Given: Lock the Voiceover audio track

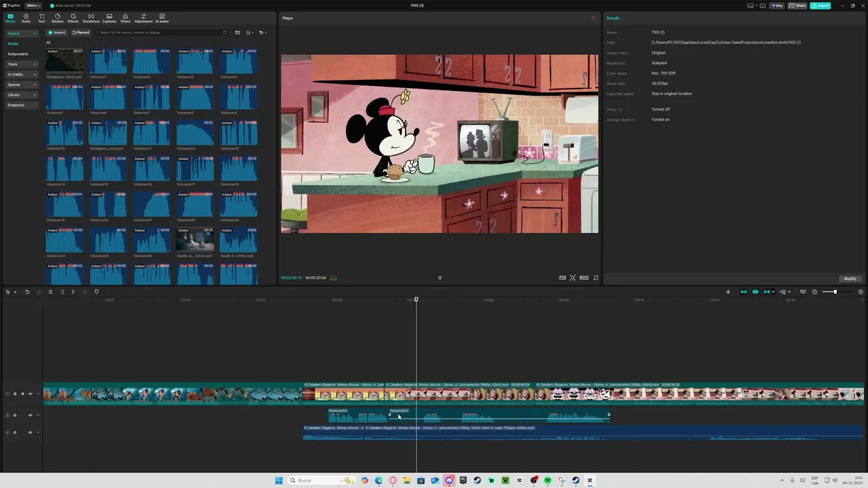Looking at the screenshot, I should click(15, 415).
